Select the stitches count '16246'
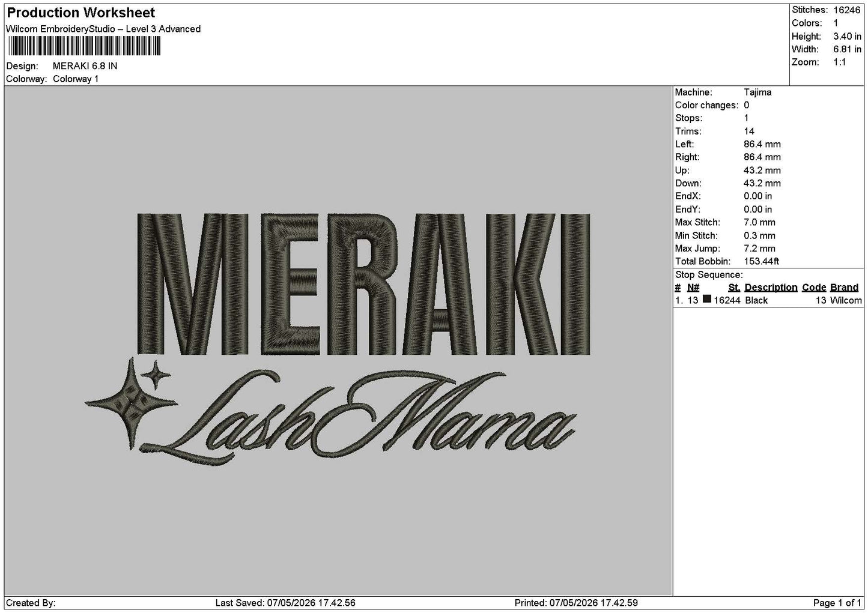Screen dimensions: 868x613 (x=847, y=10)
